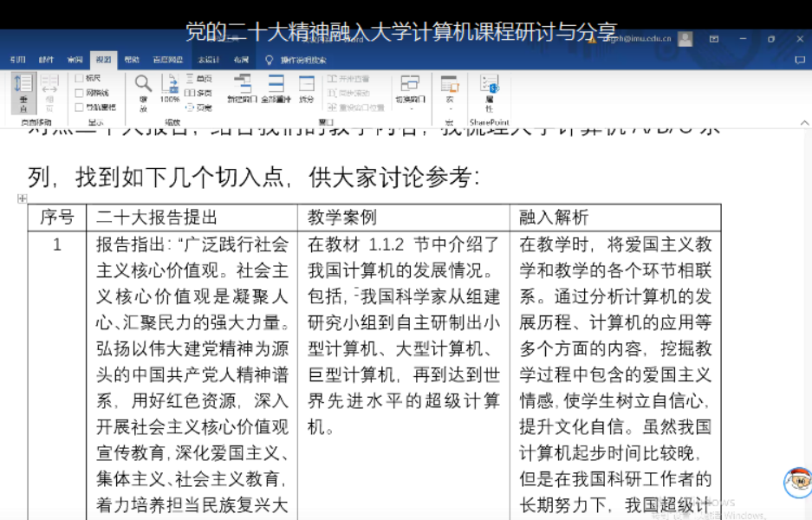Enable the Ruler checkbox

(x=80, y=79)
